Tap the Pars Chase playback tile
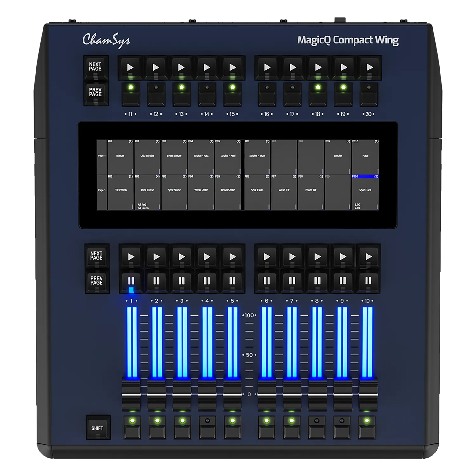 pos(147,192)
